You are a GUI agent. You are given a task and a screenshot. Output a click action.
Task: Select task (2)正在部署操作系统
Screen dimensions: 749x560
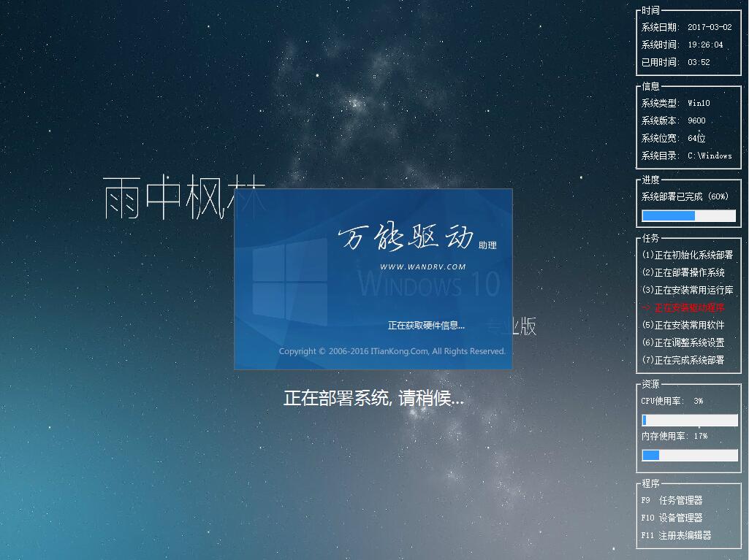[683, 272]
